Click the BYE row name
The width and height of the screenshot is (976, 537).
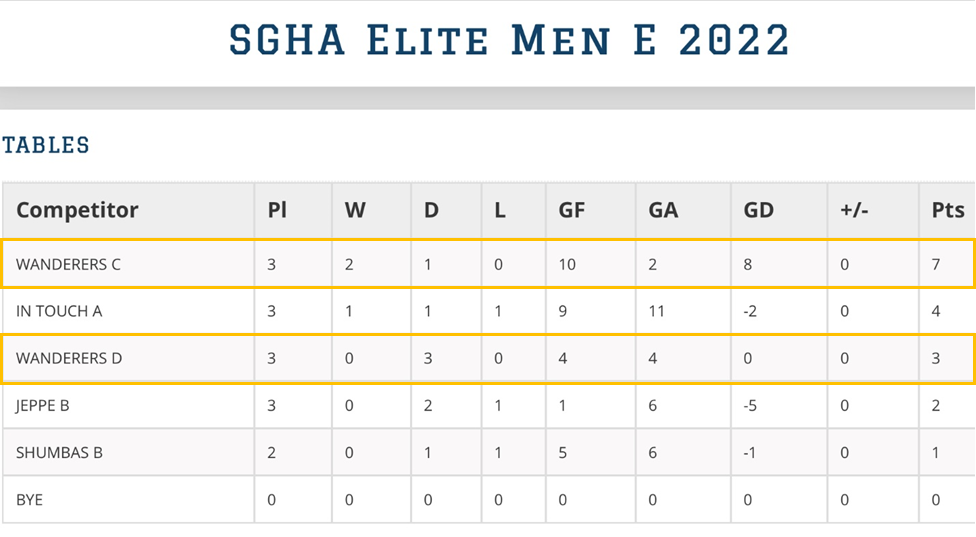coord(30,498)
